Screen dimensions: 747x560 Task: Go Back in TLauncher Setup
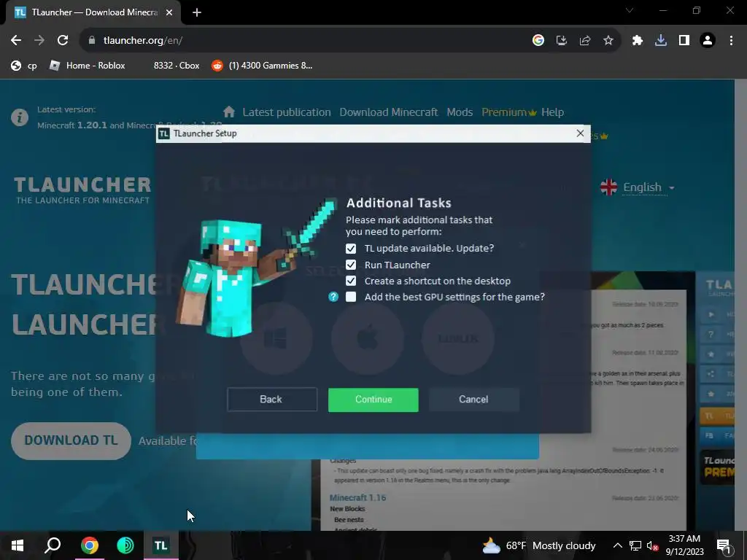pyautogui.click(x=271, y=399)
